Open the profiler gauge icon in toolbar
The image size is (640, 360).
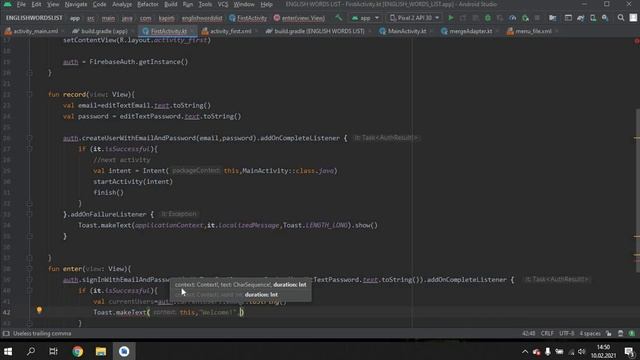[513, 18]
